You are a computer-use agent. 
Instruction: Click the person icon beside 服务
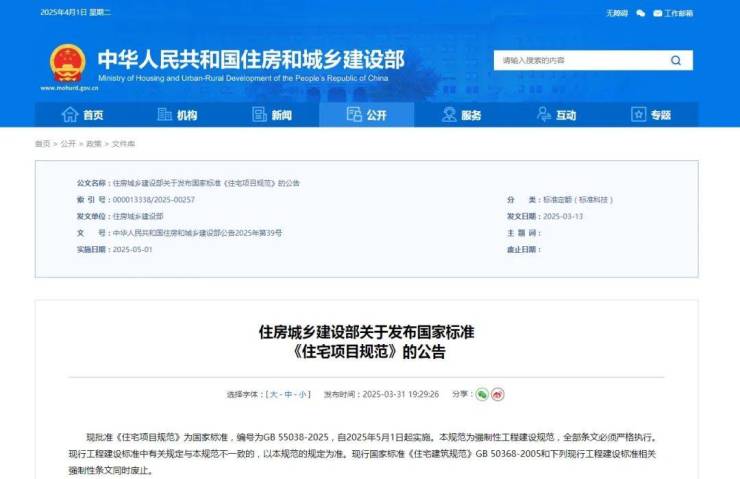click(x=449, y=115)
